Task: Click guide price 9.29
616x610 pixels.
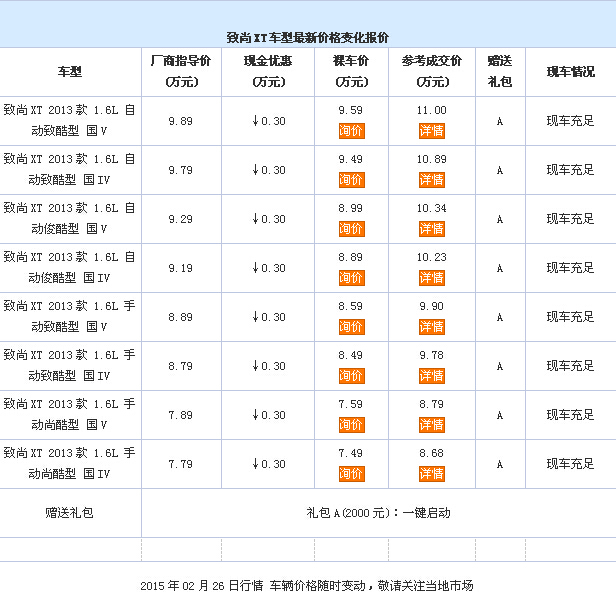Action: point(181,219)
